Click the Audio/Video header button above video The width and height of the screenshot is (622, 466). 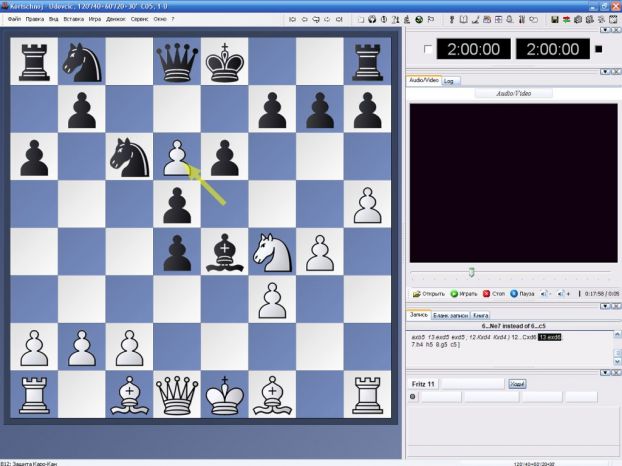514,94
